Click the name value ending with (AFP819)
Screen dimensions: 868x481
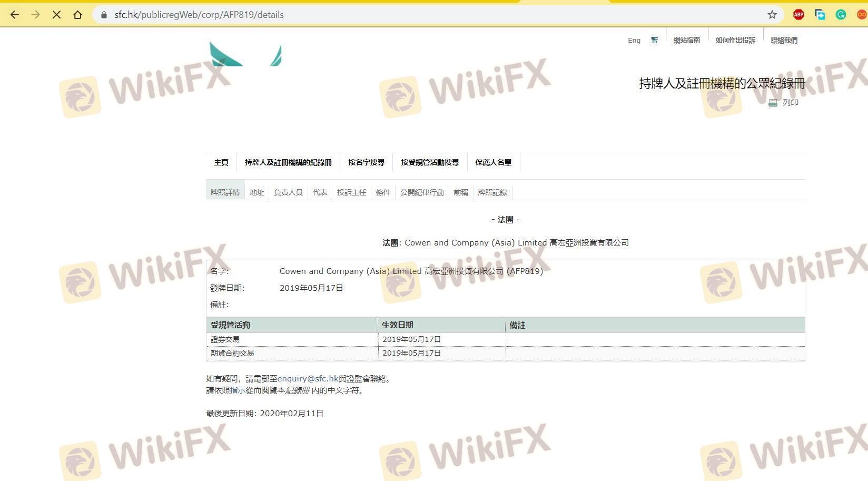pos(411,271)
